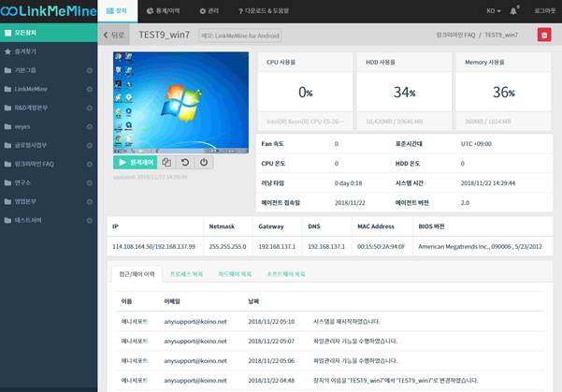Open the notifications bell

pyautogui.click(x=513, y=10)
